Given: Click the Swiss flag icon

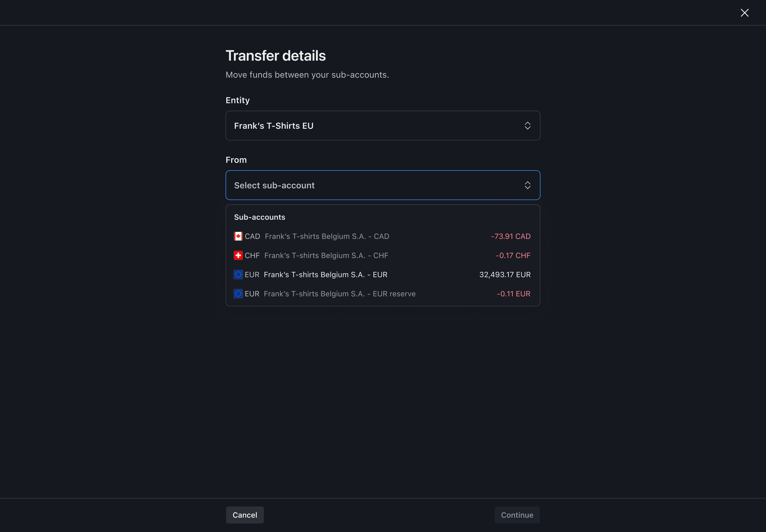Looking at the screenshot, I should click(238, 255).
